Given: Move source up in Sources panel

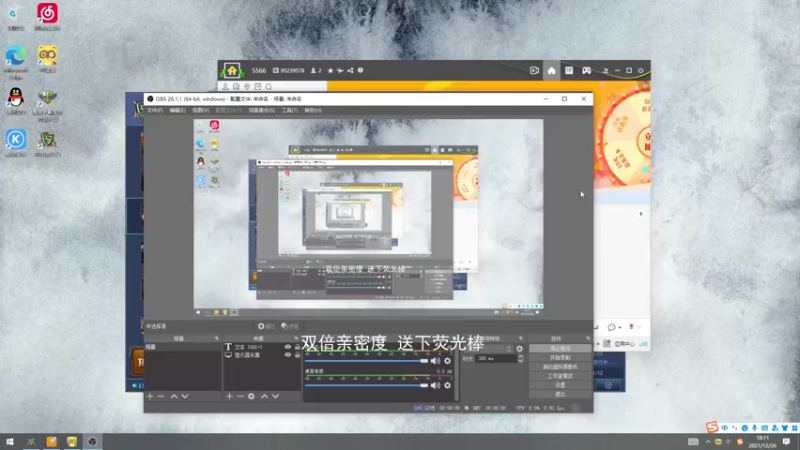Looking at the screenshot, I should [264, 396].
